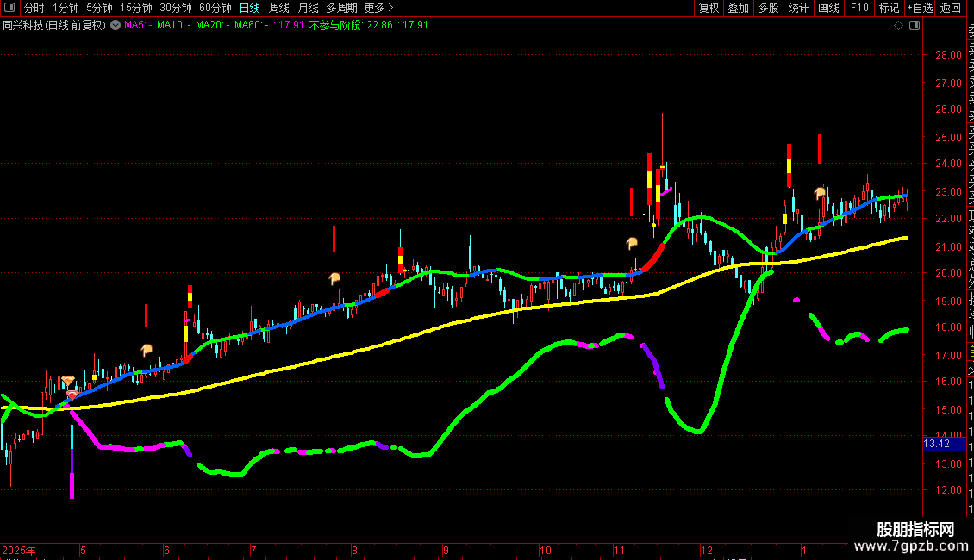Select the 1分钟 period tab
The height and width of the screenshot is (560, 974).
[66, 8]
